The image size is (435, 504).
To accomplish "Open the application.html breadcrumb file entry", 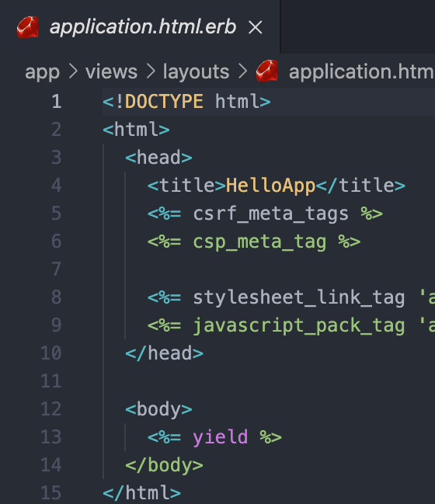I will click(362, 71).
